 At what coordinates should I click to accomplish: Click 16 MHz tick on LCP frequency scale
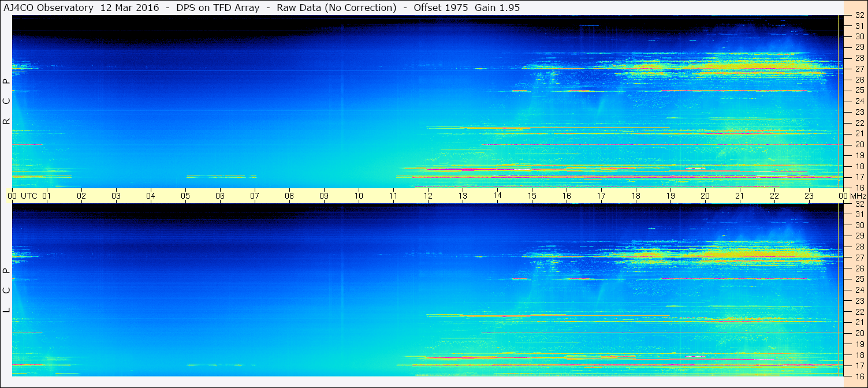coord(859,376)
